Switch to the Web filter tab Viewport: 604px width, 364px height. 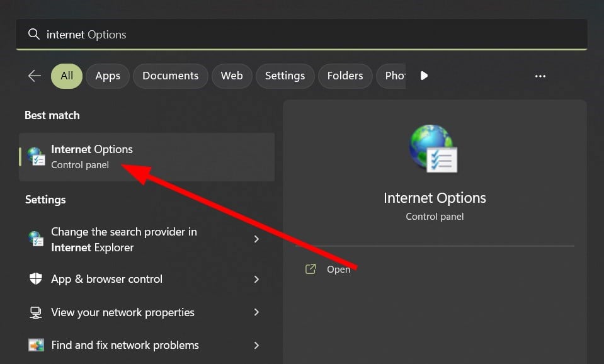coord(232,76)
